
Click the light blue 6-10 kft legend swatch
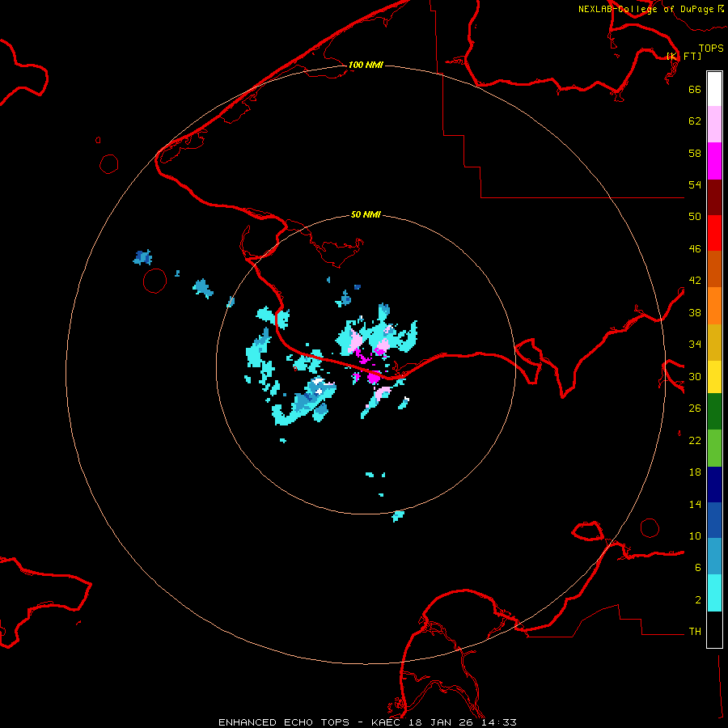click(714, 556)
